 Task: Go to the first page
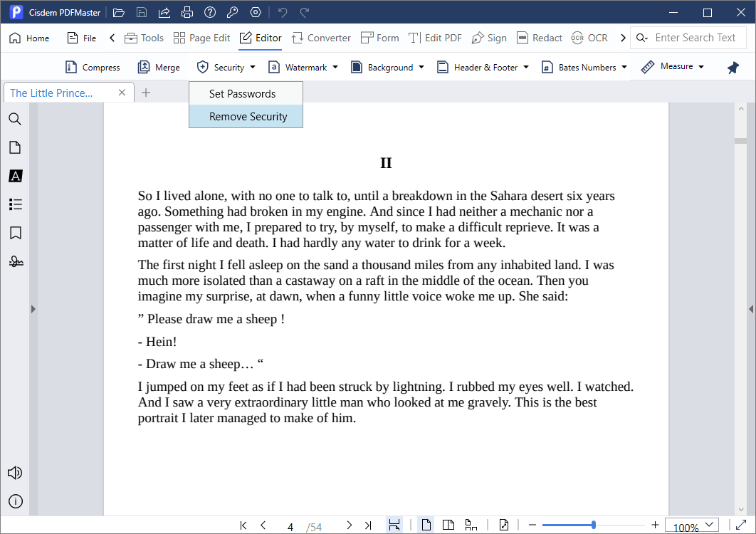243,525
